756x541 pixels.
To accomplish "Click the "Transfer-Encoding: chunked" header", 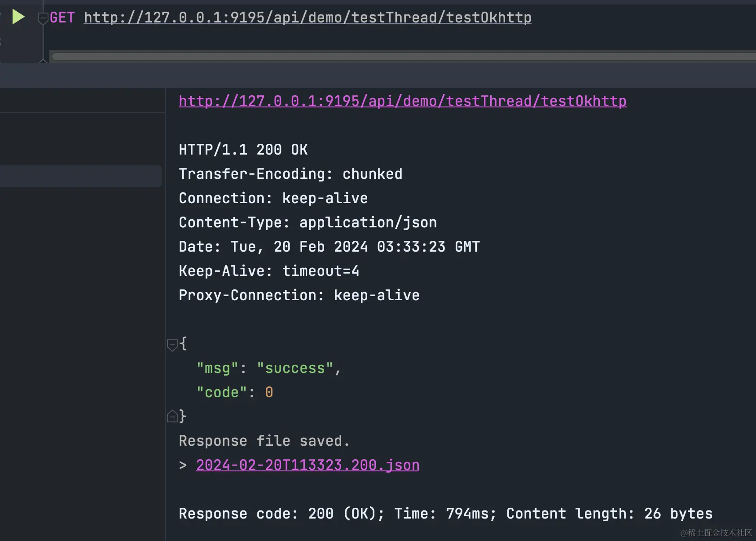I will point(290,174).
